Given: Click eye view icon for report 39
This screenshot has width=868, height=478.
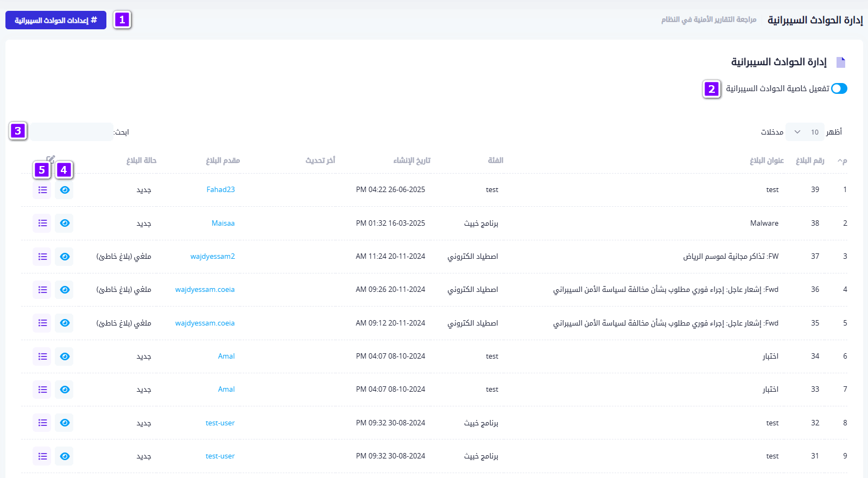Looking at the screenshot, I should coord(65,190).
